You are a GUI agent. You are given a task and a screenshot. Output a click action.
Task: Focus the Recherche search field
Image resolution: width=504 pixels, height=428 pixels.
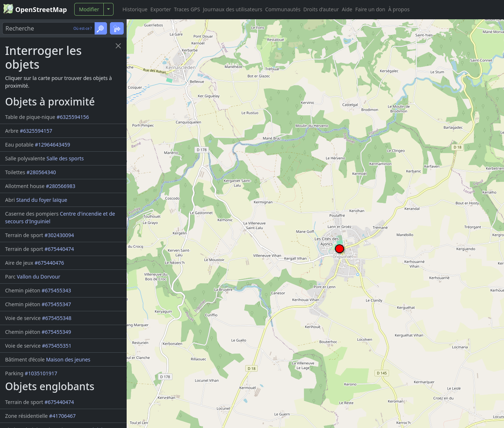pos(38,28)
